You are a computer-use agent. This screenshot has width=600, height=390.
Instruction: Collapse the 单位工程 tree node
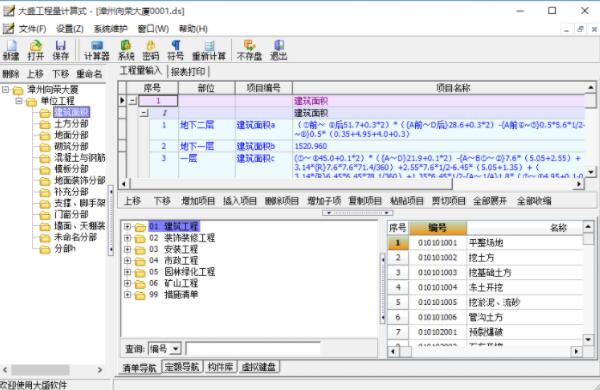click(x=18, y=101)
